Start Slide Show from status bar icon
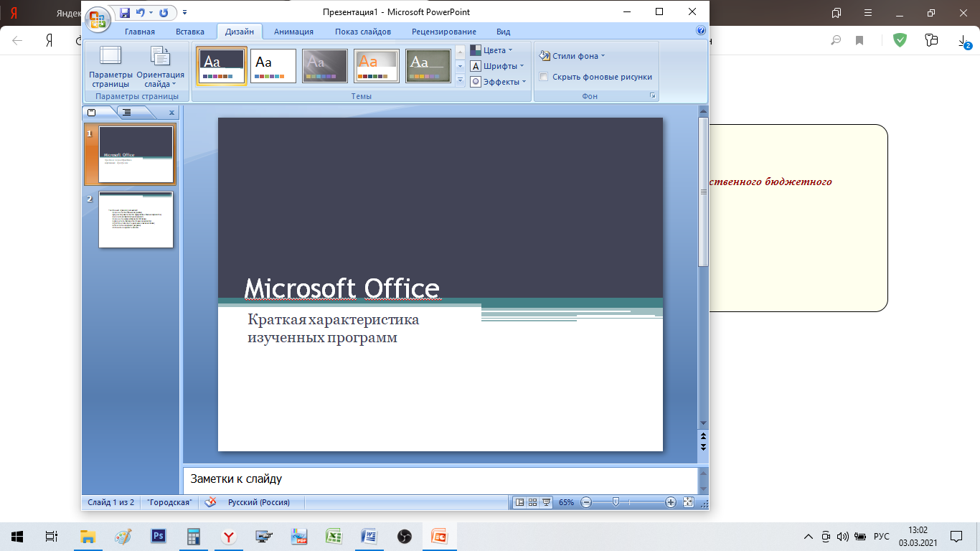980x551 pixels. (546, 502)
